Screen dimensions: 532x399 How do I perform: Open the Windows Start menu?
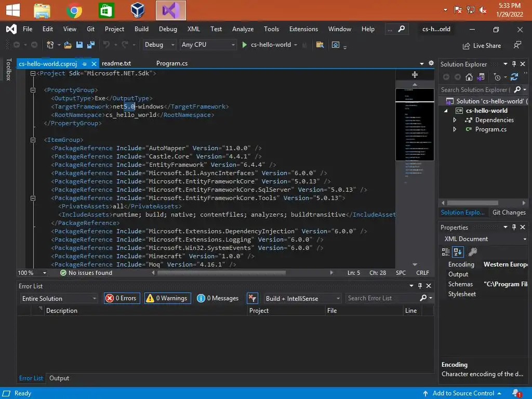point(13,10)
